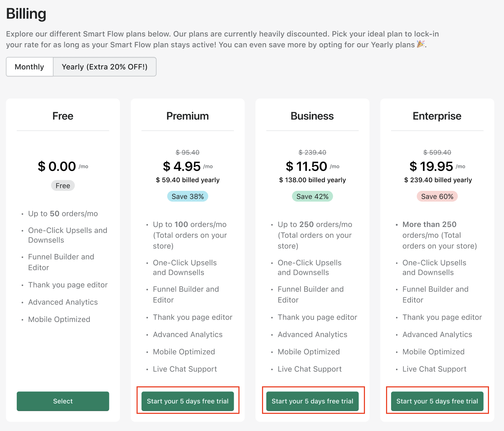Click the Billing page heading
The width and height of the screenshot is (504, 431).
pyautogui.click(x=26, y=14)
